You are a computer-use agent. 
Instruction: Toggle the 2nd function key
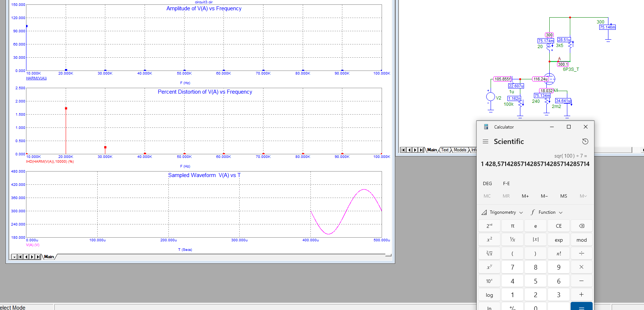(x=490, y=226)
